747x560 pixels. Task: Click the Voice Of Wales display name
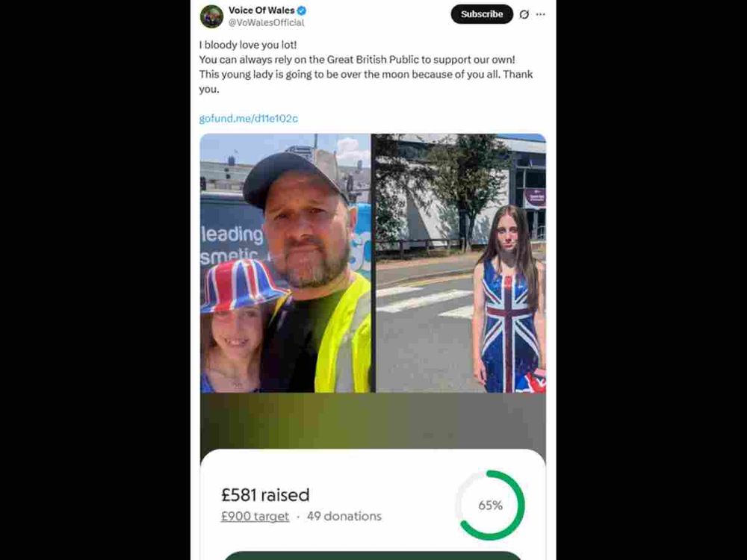[x=261, y=10]
